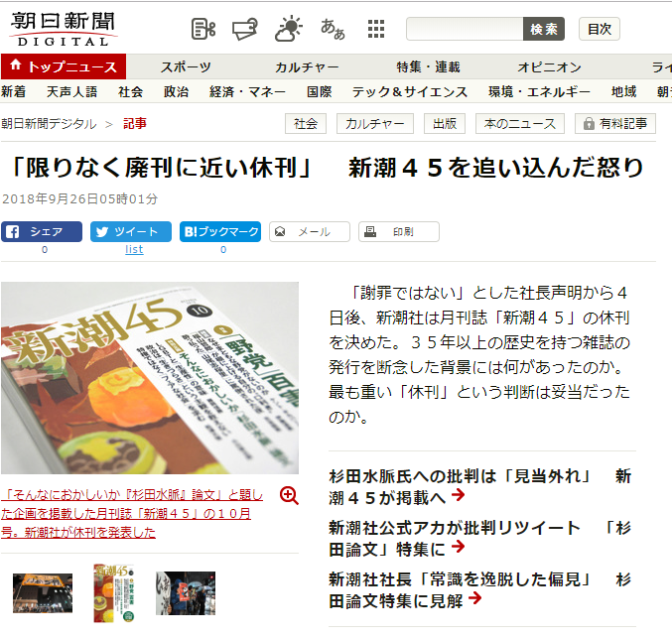
Task: Open 国際 in the sub-navigation
Action: 320,91
